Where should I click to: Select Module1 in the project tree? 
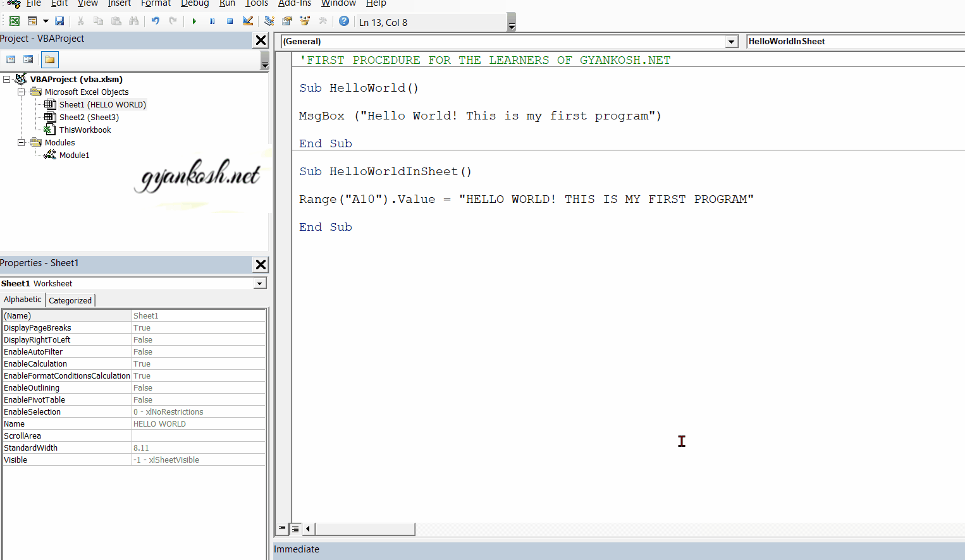74,155
